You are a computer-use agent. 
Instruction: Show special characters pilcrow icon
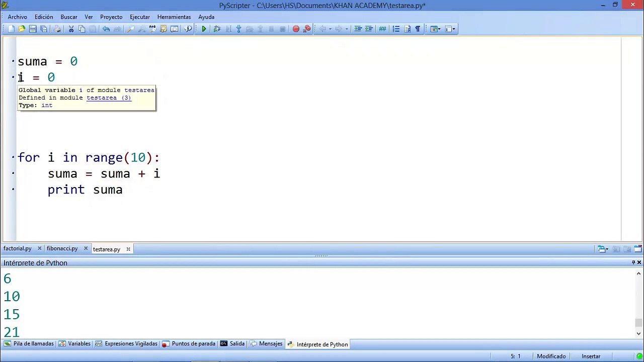[418, 29]
